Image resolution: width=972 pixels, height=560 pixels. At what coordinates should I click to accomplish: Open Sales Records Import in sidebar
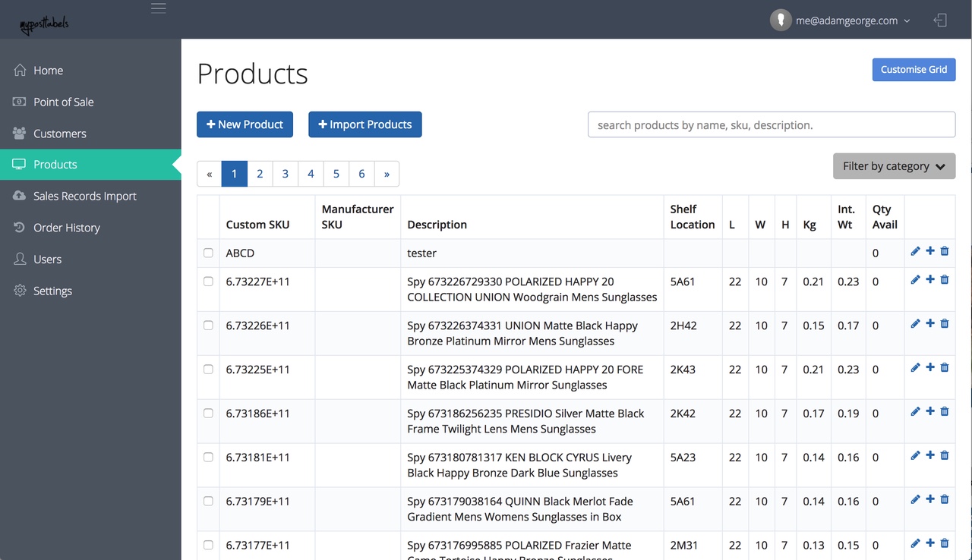coord(84,196)
